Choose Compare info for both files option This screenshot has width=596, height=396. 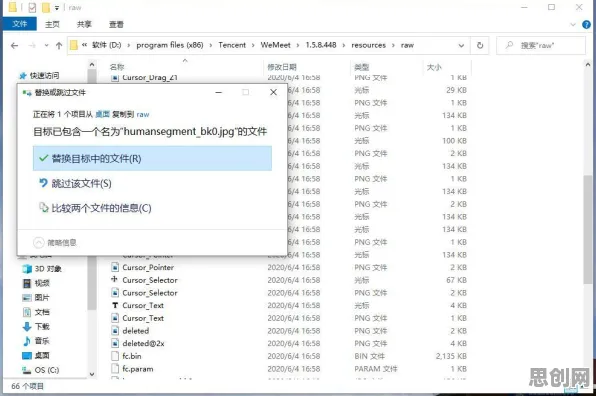(152, 208)
